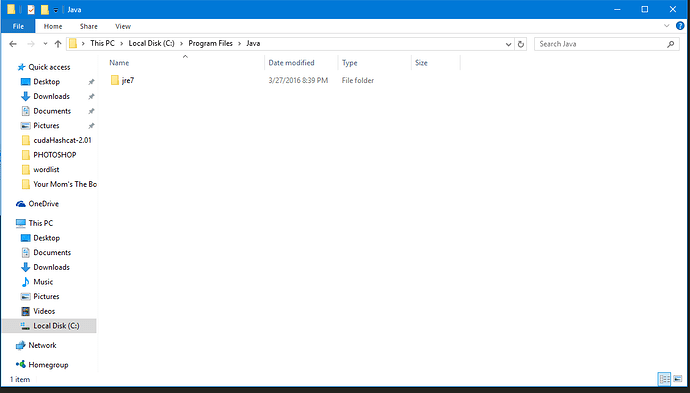Expand the chevron after This PC breadcrumb
The height and width of the screenshot is (393, 690).
122,44
